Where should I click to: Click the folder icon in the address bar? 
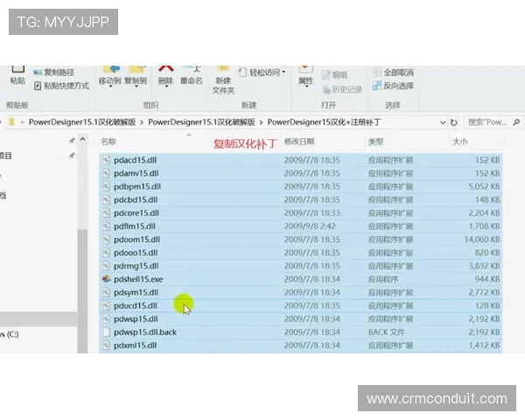coord(11,122)
